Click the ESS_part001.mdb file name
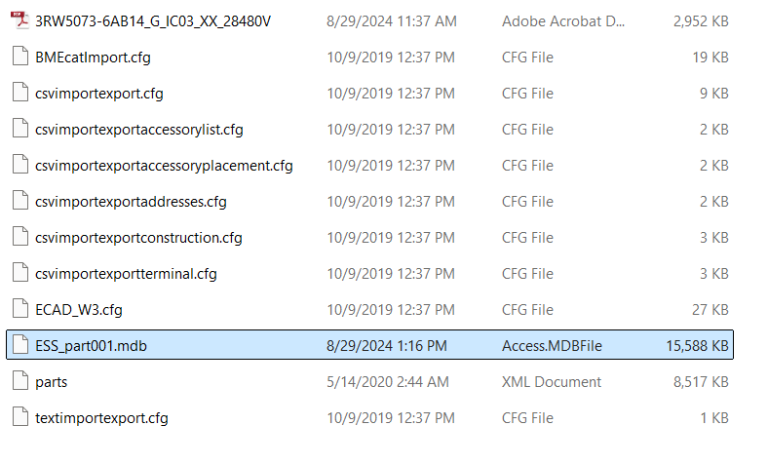 point(91,346)
